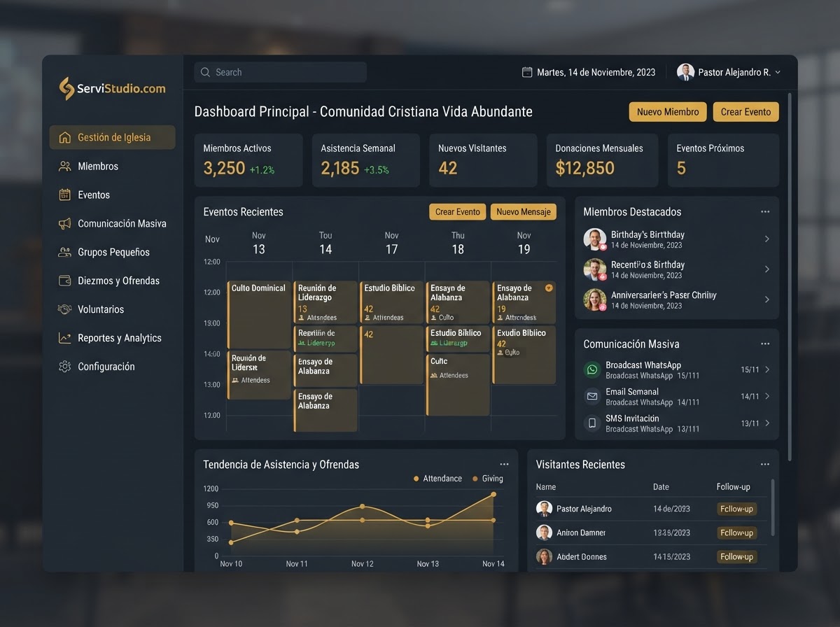This screenshot has width=840, height=627.
Task: Expand Email Semanal 14/11 chevron
Action: point(768,396)
